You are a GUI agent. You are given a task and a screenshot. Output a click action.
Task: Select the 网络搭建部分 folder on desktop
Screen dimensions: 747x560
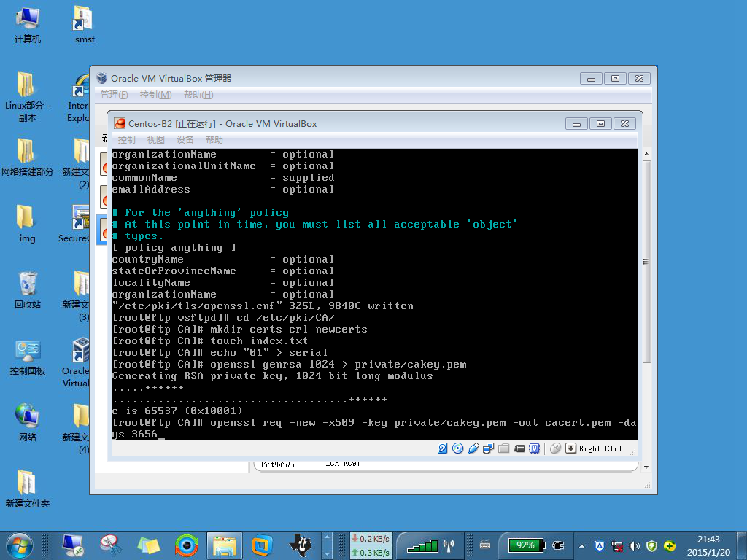coord(27,157)
